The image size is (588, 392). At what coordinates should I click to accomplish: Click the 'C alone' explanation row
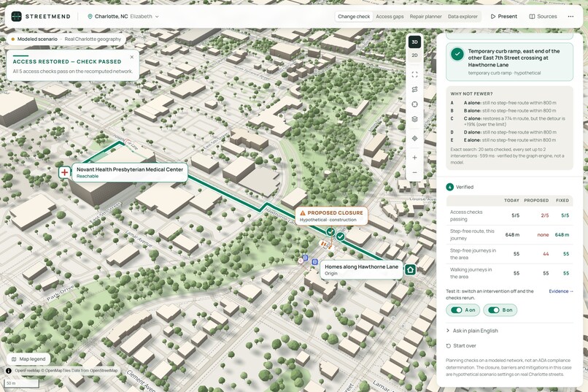(x=509, y=121)
